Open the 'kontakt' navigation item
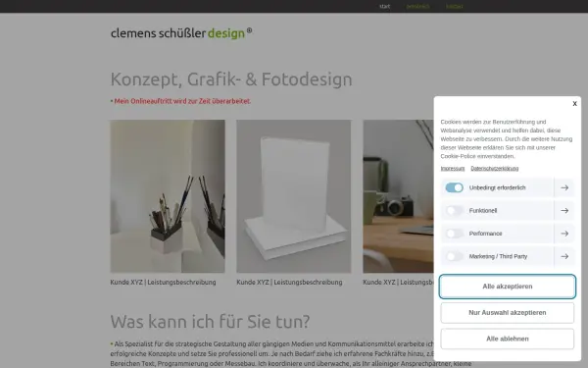Viewport: 588px width, 368px height. [454, 7]
